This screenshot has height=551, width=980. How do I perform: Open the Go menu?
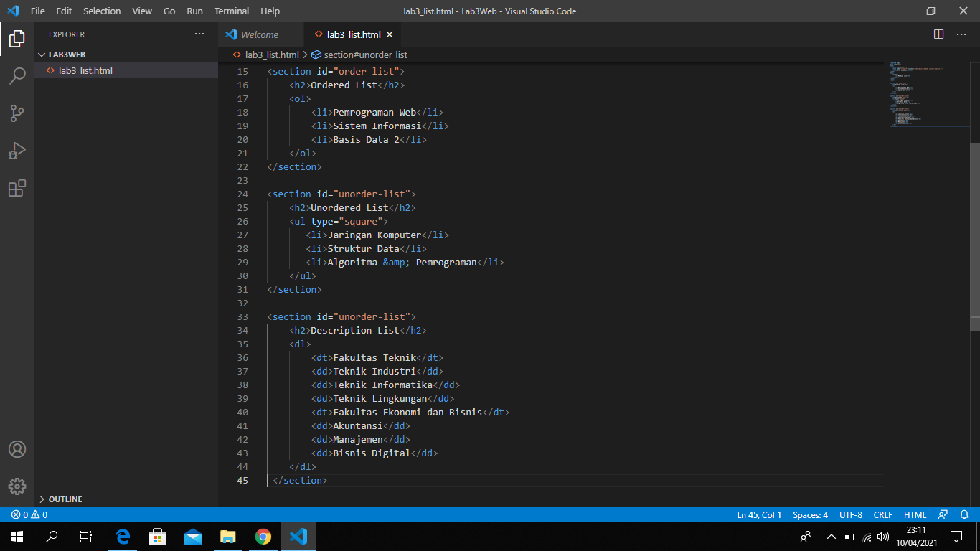pos(169,11)
